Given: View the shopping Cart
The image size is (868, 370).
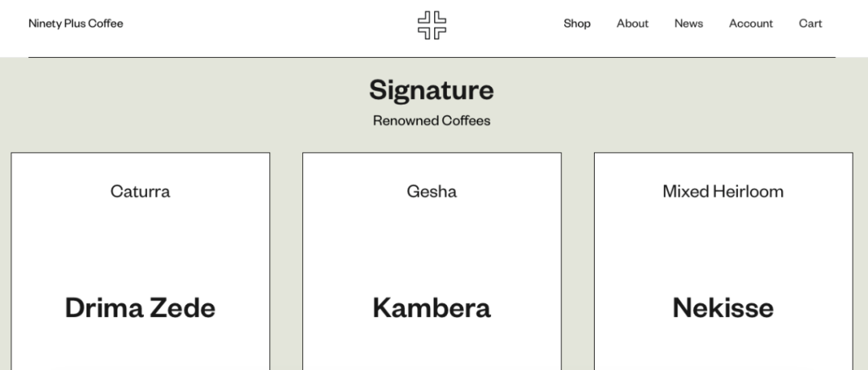Looking at the screenshot, I should [x=810, y=23].
